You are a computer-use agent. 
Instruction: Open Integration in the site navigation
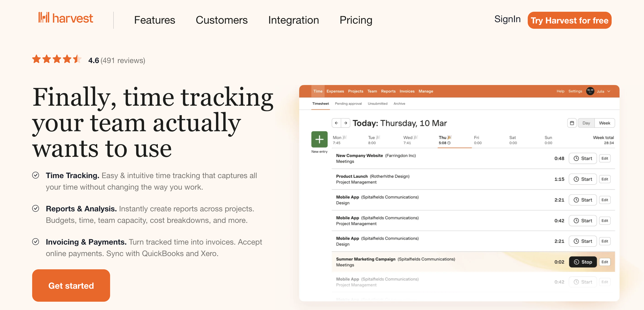(293, 20)
